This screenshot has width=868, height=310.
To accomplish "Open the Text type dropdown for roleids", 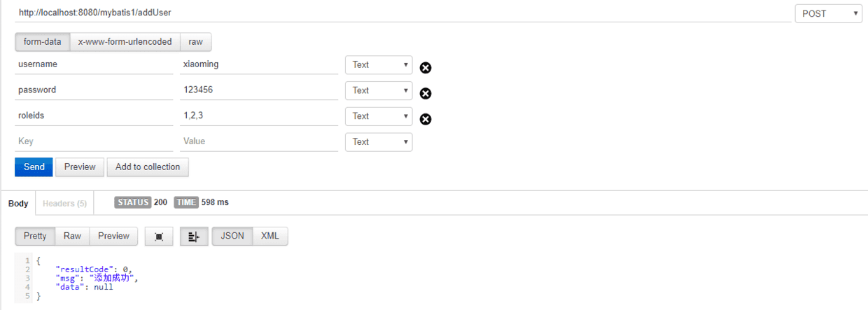I will point(379,116).
